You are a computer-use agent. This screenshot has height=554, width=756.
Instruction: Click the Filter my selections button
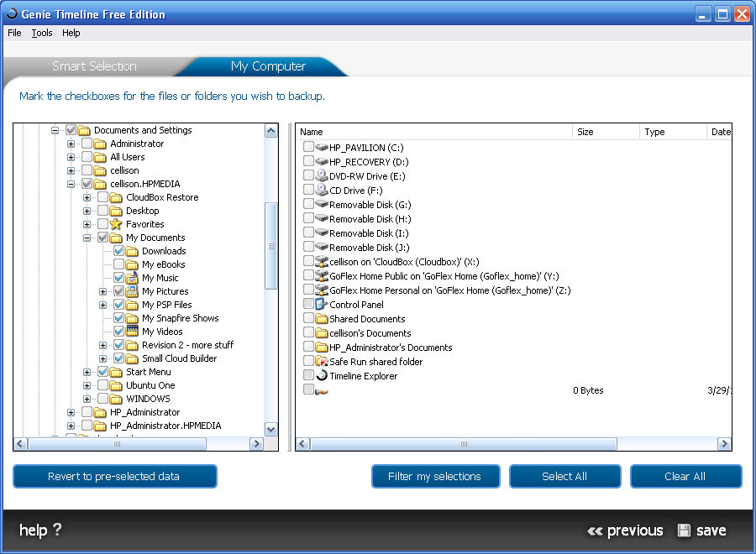click(x=435, y=476)
